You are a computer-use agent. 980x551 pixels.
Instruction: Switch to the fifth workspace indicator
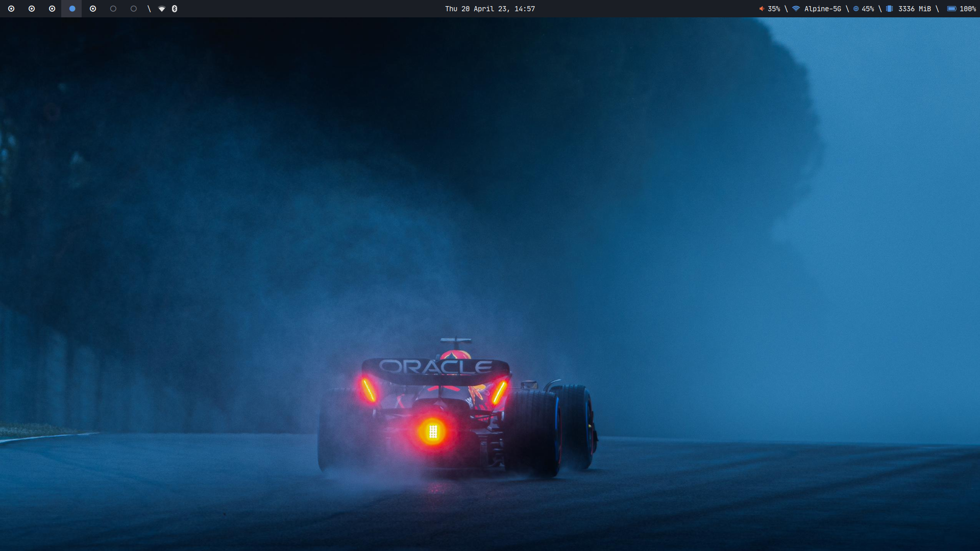coord(93,9)
